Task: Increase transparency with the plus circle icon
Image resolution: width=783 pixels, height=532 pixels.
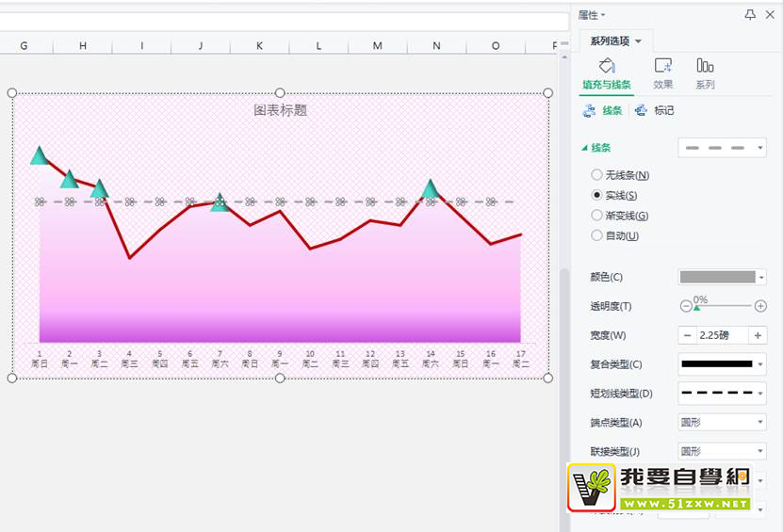Action: (x=761, y=306)
